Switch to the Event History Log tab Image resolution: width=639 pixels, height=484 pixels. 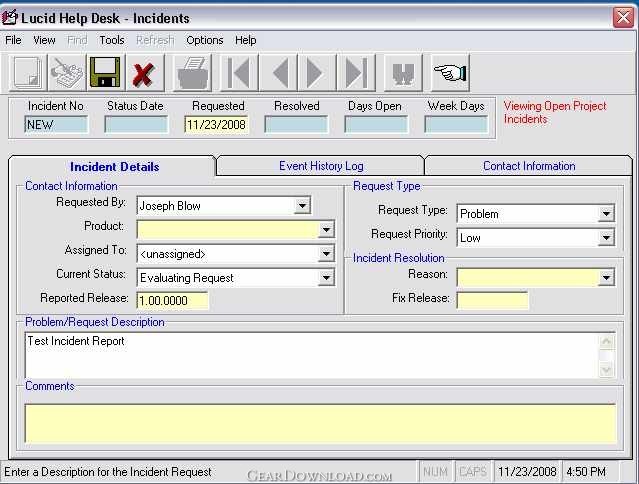click(321, 166)
